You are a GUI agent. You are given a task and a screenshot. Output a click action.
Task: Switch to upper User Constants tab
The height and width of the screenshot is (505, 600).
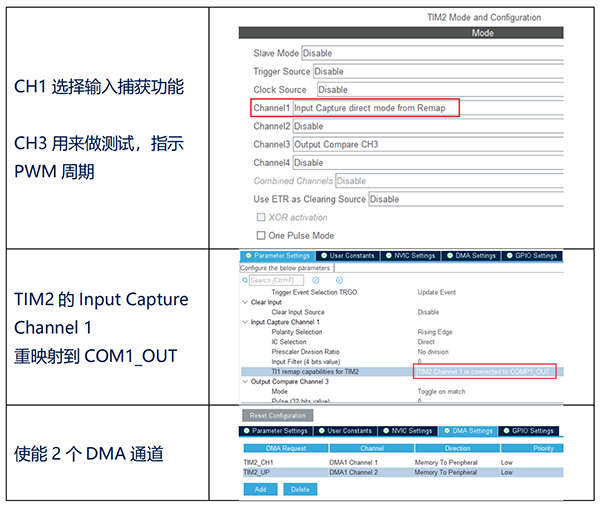(347, 256)
